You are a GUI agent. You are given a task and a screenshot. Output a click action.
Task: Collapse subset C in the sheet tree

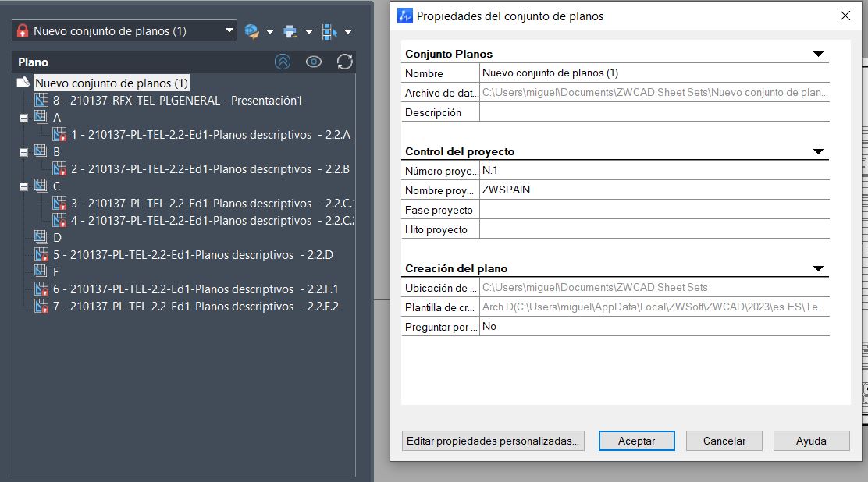point(23,186)
